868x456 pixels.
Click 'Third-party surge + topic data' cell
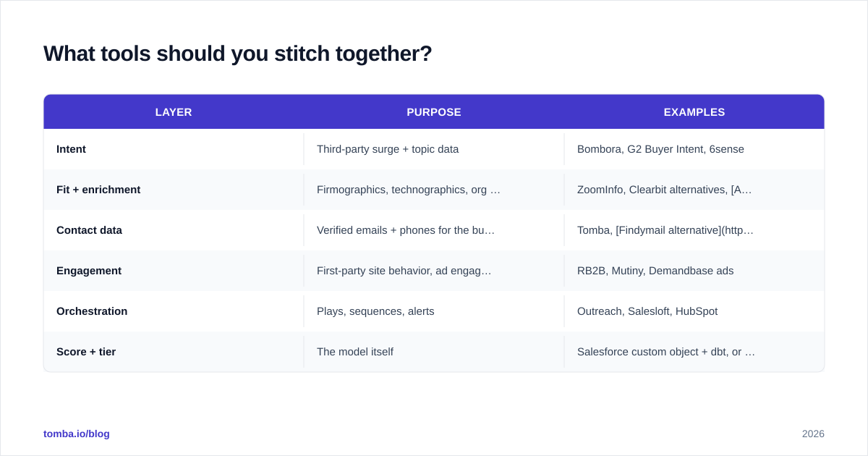(388, 149)
